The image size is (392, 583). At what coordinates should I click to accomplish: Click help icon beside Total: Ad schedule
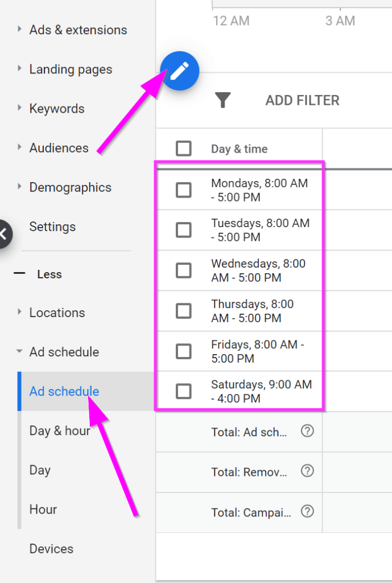[307, 432]
